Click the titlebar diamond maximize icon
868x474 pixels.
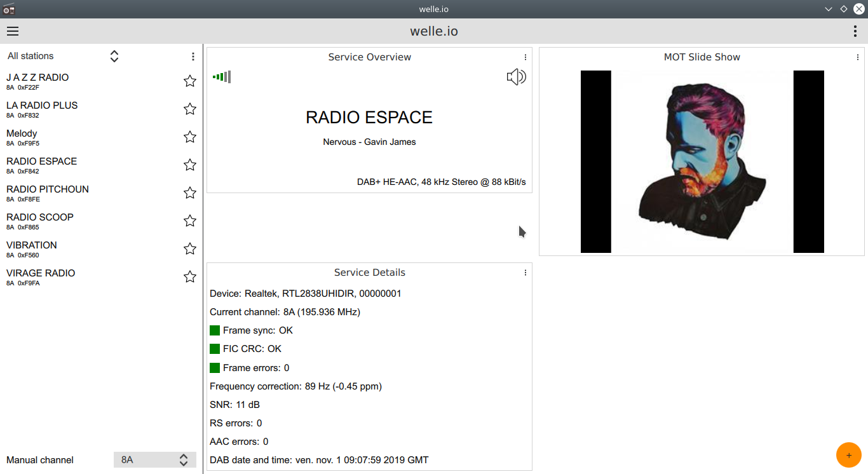pyautogui.click(x=844, y=9)
